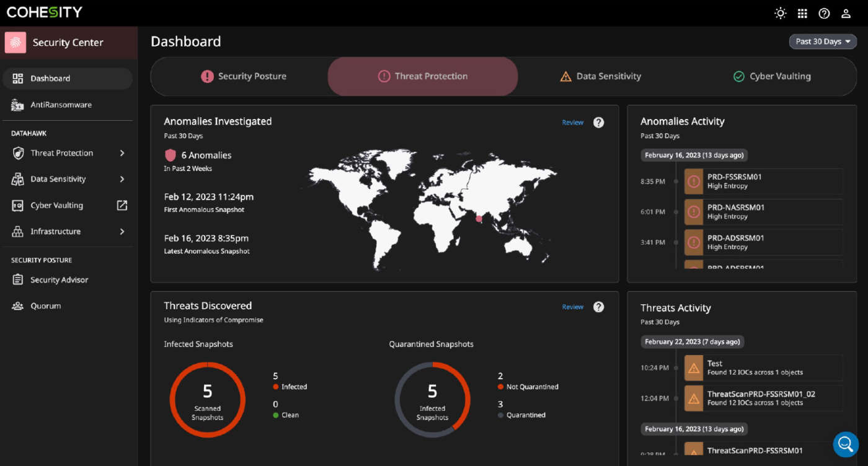Image resolution: width=868 pixels, height=466 pixels.
Task: Open the Past 30 Days dropdown
Action: tap(823, 42)
